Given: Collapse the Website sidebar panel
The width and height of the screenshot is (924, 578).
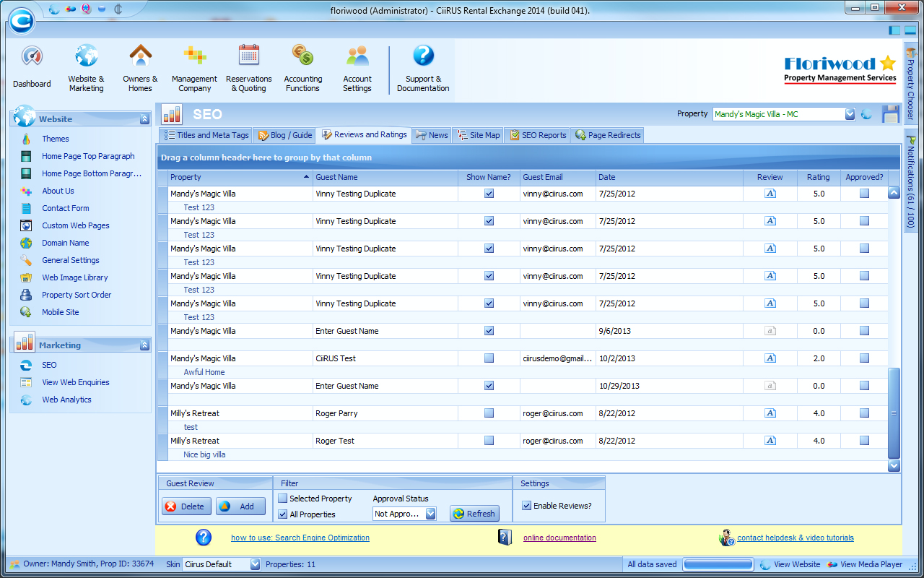Looking at the screenshot, I should [144, 119].
